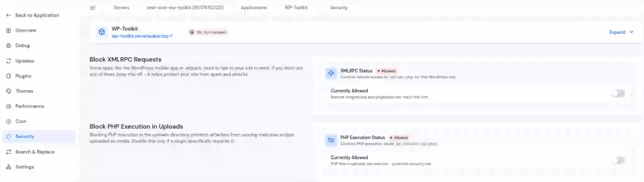The height and width of the screenshot is (182, 644).
Task: Select the Security menu item
Action: pyautogui.click(x=39, y=136)
